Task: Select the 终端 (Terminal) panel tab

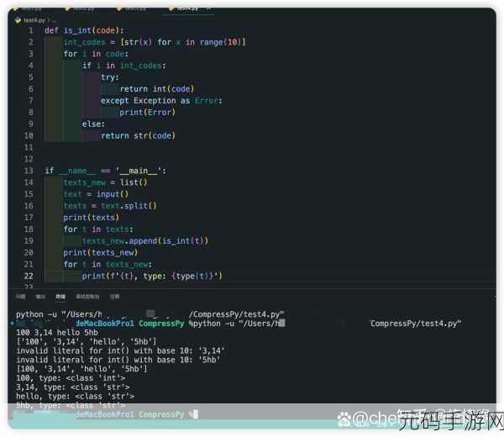Action: click(x=60, y=297)
